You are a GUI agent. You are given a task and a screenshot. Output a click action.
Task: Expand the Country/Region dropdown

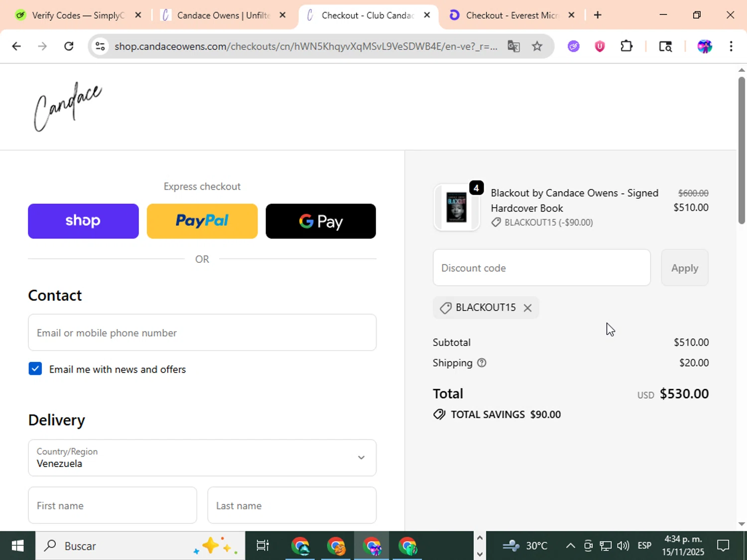pos(202,458)
